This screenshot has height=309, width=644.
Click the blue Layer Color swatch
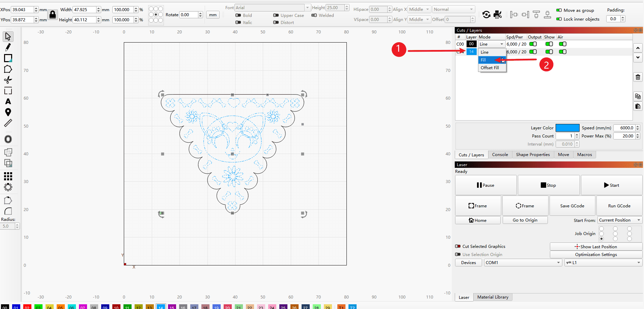567,128
